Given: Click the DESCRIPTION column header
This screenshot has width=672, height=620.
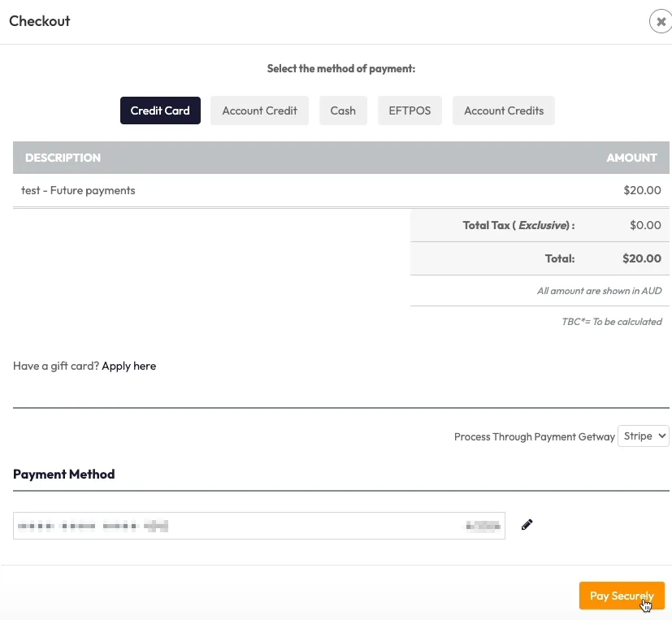Looking at the screenshot, I should [63, 158].
